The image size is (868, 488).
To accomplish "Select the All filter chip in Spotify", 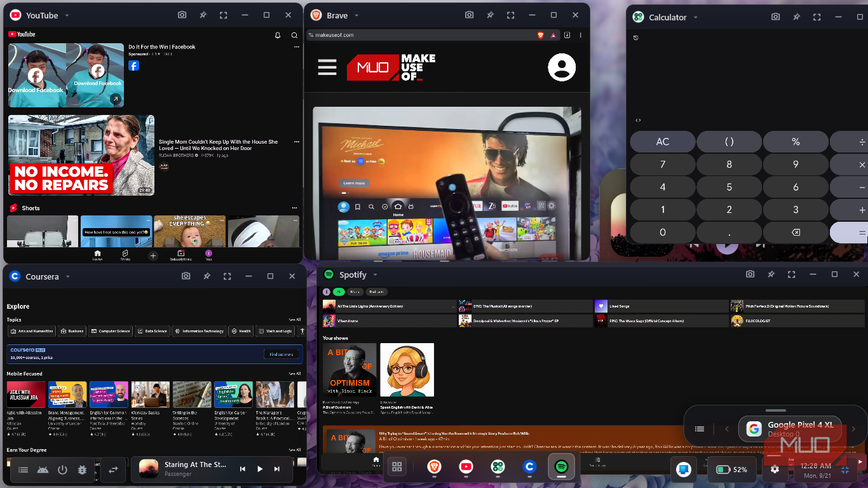I will pyautogui.click(x=339, y=292).
